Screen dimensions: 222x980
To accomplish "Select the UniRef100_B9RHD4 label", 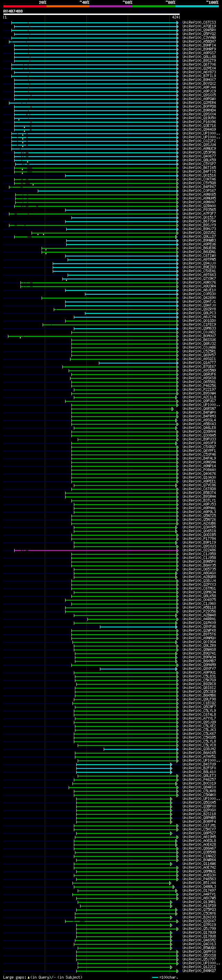I will coord(199,110).
